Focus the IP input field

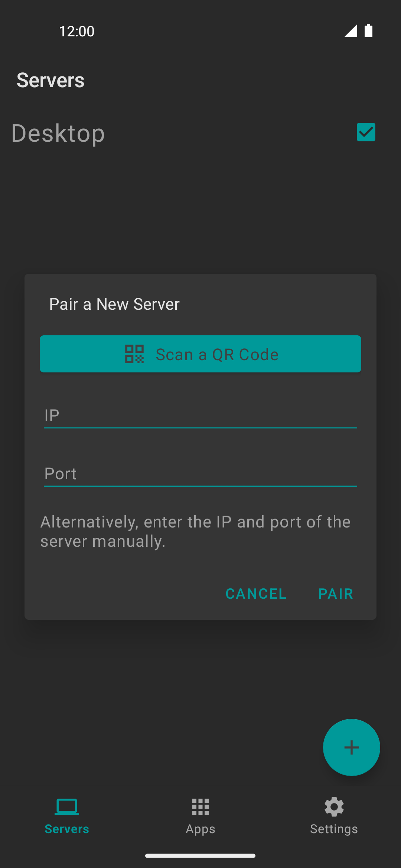click(x=200, y=415)
